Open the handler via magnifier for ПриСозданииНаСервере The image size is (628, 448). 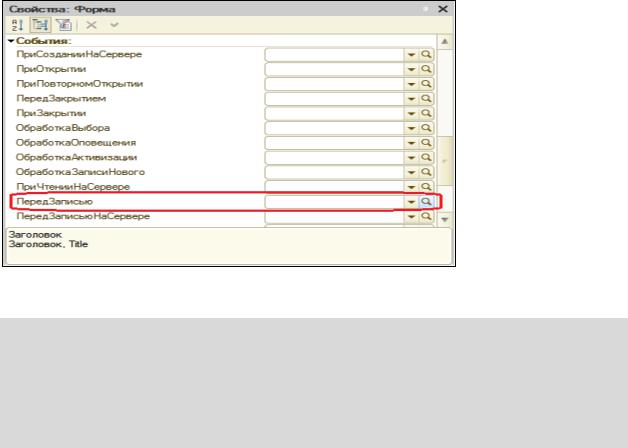point(426,55)
